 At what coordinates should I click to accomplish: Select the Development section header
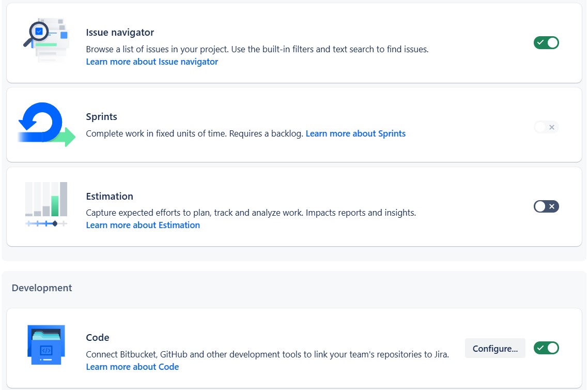[x=42, y=288]
